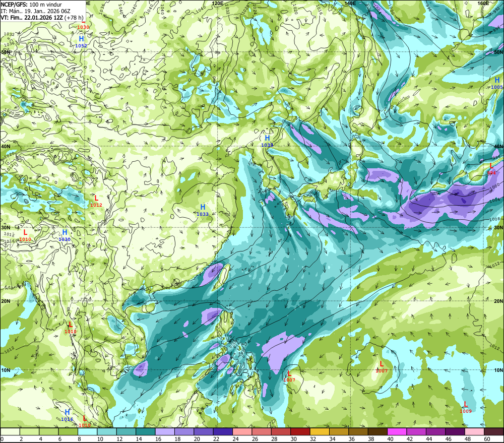Viewport: 504px width, 443px height.
Task: Click the H 1052 high pressure marker
Action: [x=81, y=42]
